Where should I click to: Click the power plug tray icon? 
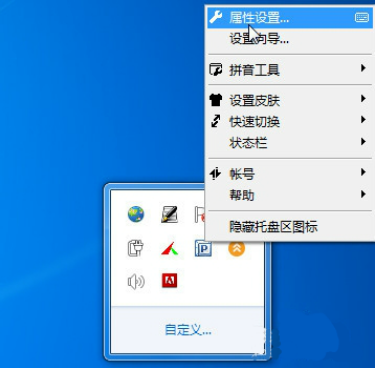pos(136,248)
